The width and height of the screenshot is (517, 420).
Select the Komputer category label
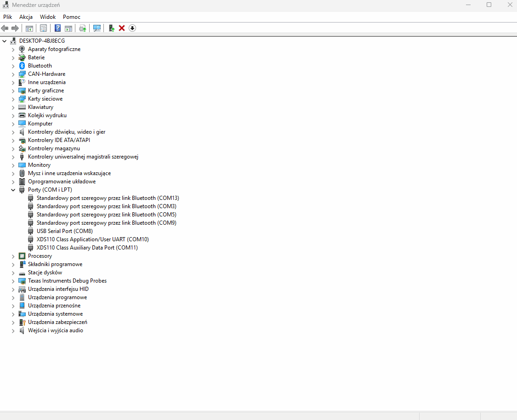[x=40, y=124]
